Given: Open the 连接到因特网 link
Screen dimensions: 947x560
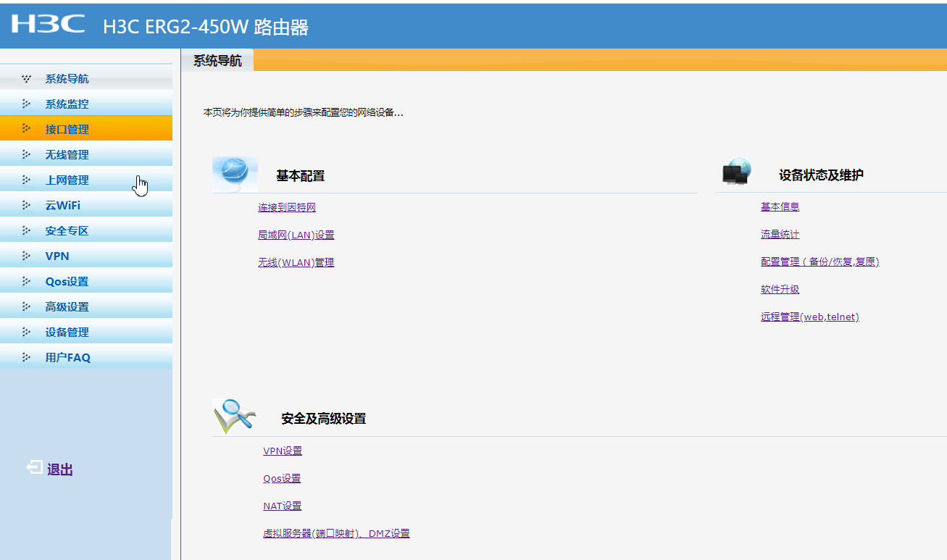Looking at the screenshot, I should click(x=287, y=207).
